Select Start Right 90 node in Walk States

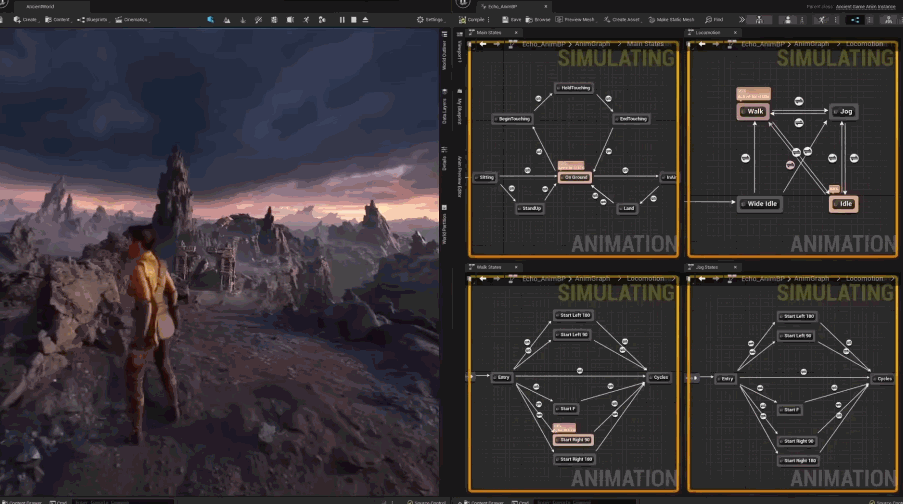tap(574, 440)
